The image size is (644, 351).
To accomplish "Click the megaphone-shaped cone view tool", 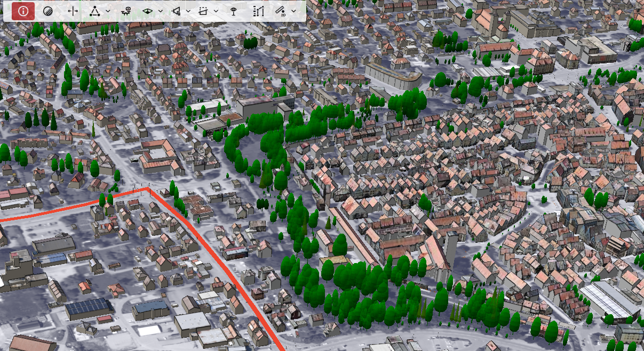I will 176,11.
